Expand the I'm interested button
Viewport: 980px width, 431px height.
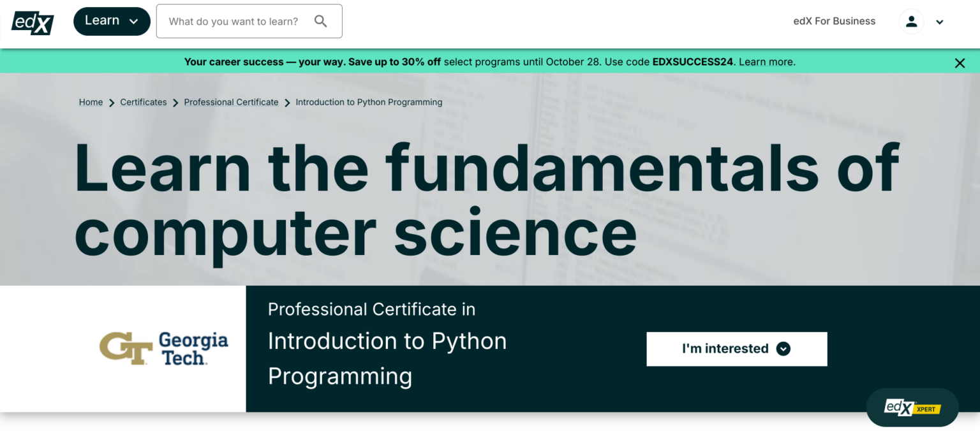[x=736, y=349]
